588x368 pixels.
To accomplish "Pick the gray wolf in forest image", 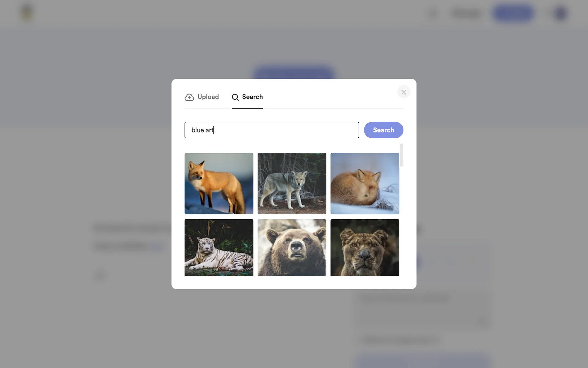I will click(292, 183).
